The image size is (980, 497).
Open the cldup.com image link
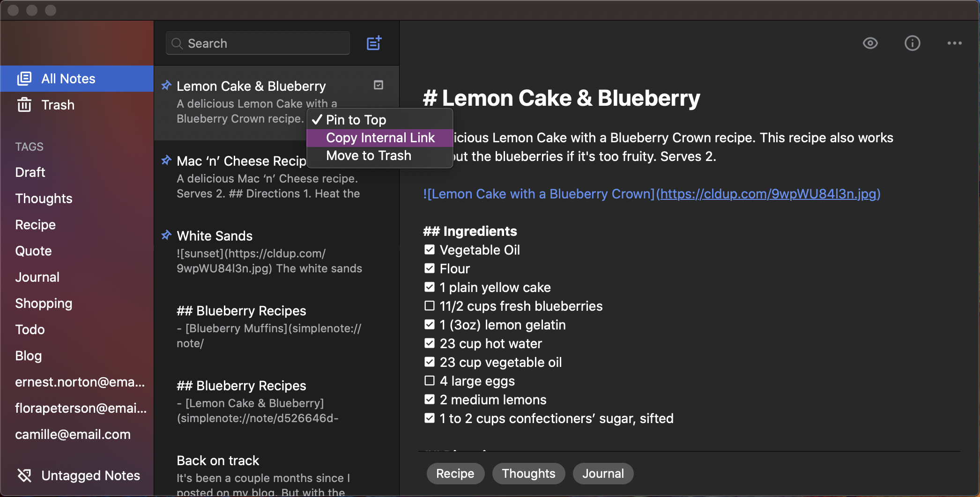tap(768, 194)
